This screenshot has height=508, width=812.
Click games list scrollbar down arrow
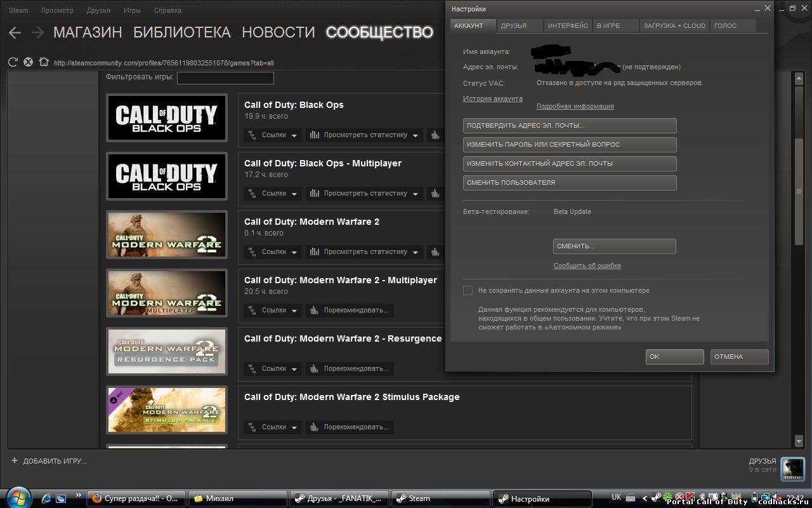coord(799,441)
